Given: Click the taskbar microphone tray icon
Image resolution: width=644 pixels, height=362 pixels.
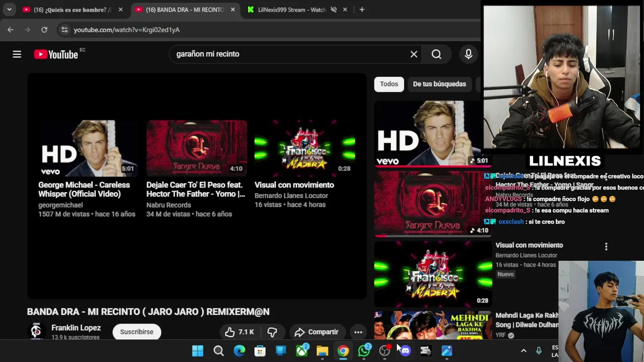Looking at the screenshot, I should click(539, 351).
